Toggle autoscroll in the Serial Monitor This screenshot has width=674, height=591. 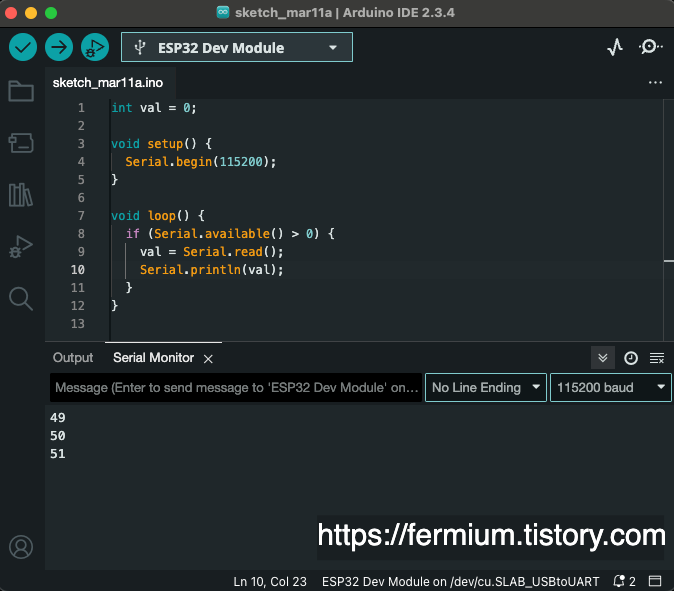(x=603, y=358)
